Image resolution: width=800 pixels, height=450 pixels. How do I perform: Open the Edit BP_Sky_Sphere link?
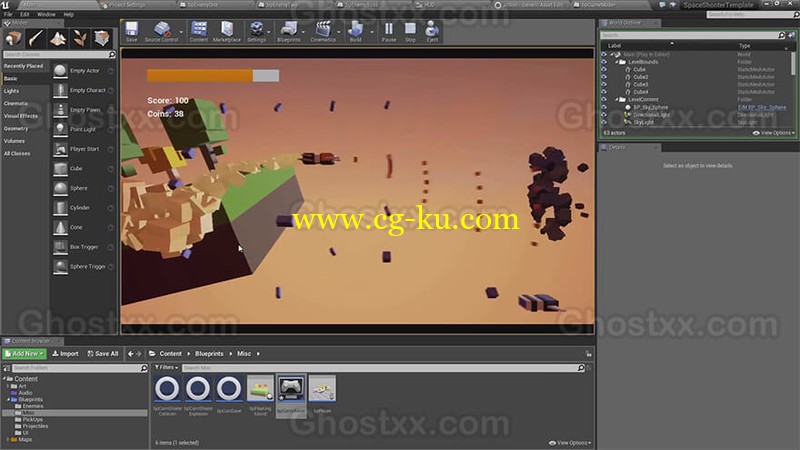(x=762, y=107)
